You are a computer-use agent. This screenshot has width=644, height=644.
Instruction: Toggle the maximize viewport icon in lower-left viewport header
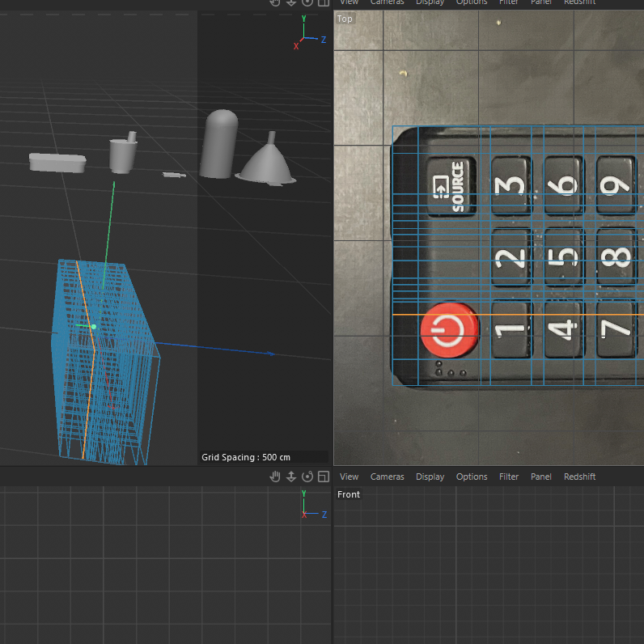[x=324, y=477]
